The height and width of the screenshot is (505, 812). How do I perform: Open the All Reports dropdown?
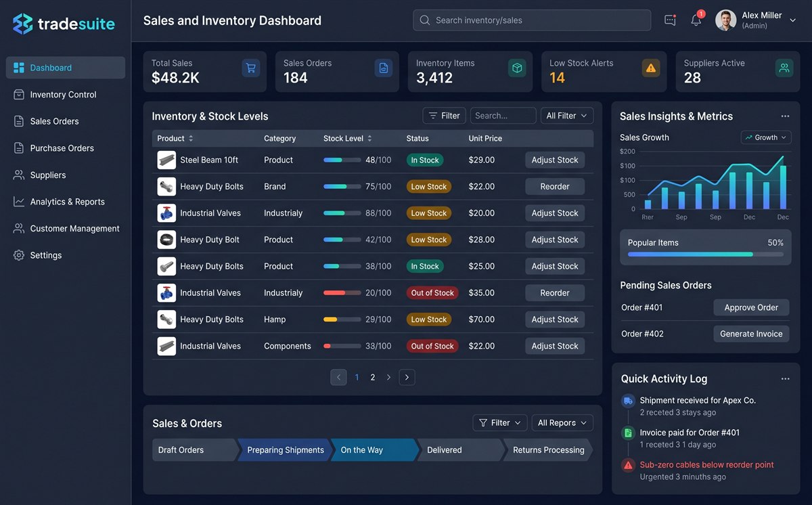562,423
